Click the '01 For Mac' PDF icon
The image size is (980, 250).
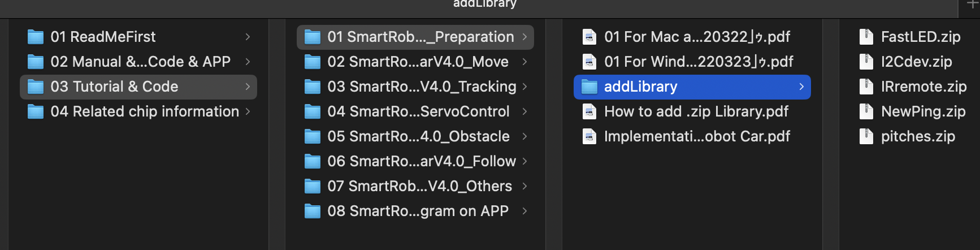(x=589, y=37)
